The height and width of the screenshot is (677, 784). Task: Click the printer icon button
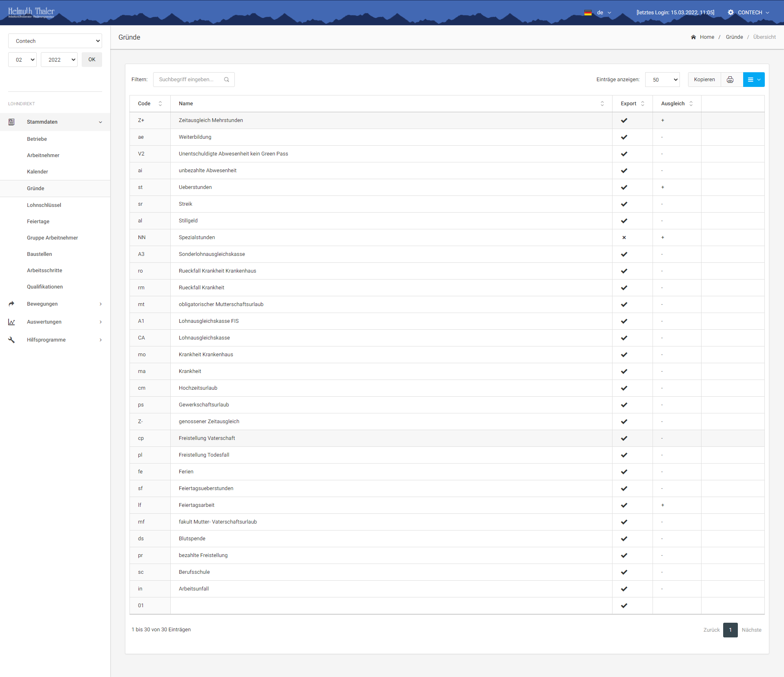pyautogui.click(x=730, y=80)
